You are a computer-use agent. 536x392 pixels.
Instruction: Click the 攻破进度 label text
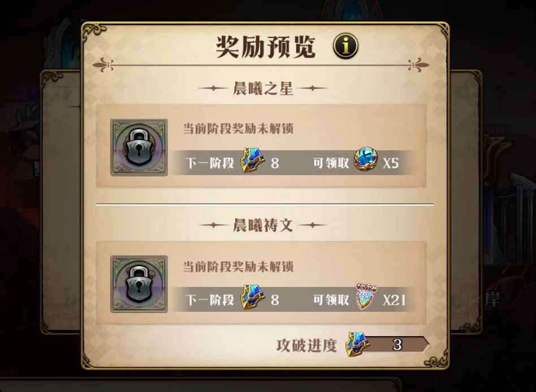pos(306,345)
